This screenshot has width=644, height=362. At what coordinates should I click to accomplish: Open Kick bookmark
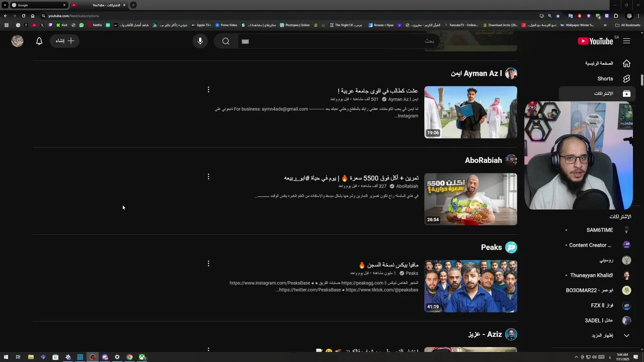62,25
